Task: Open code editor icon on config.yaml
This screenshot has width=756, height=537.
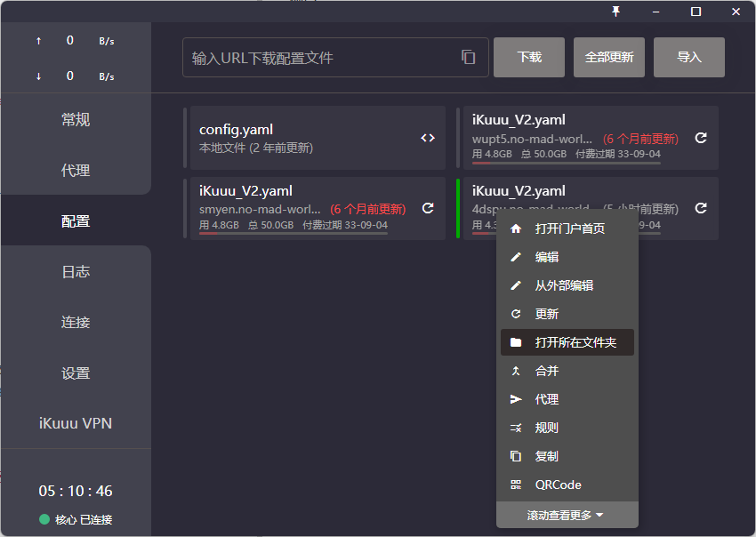Action: pos(428,138)
